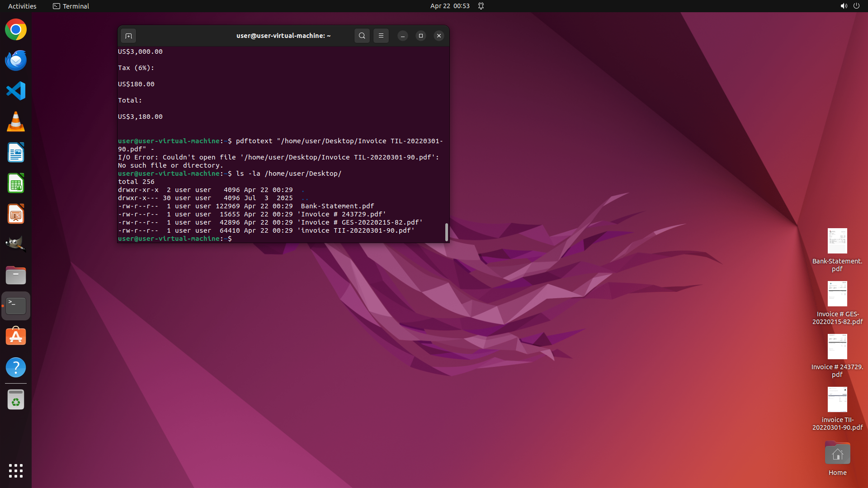Open VLC media player
Image resolution: width=868 pixels, height=488 pixels.
coord(16,122)
